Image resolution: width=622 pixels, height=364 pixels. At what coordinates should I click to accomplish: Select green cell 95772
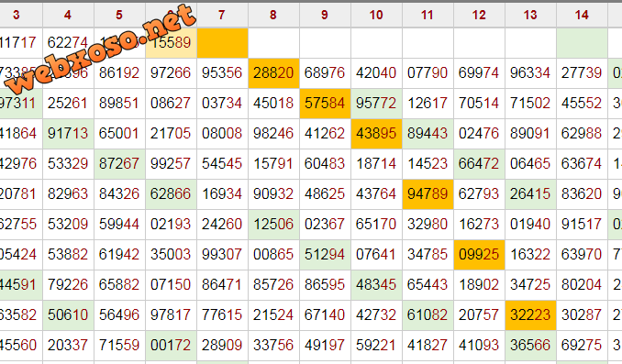pyautogui.click(x=376, y=103)
